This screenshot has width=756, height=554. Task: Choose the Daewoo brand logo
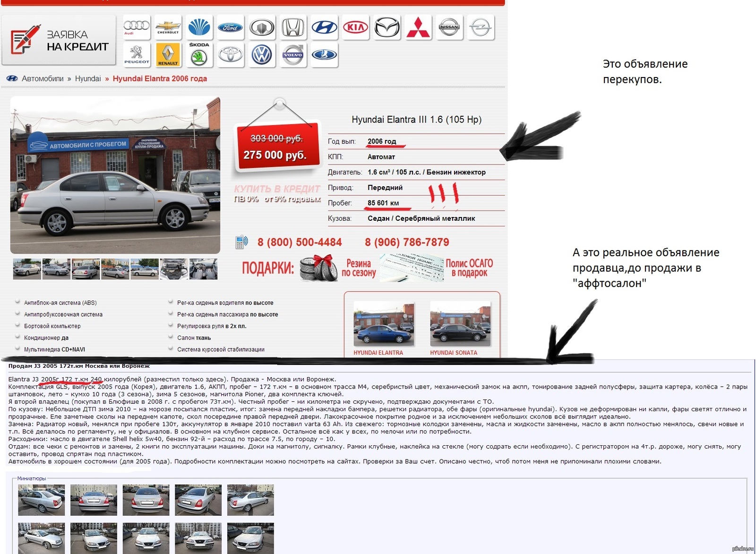coord(199,27)
